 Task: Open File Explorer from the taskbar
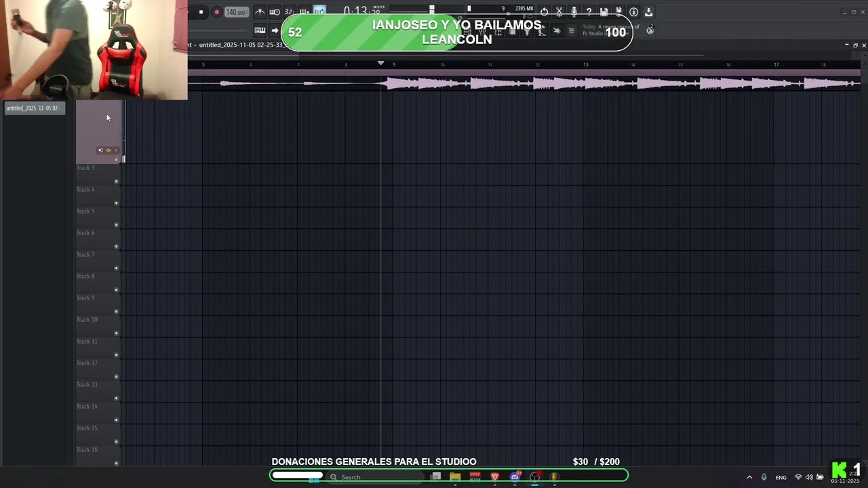tap(455, 476)
